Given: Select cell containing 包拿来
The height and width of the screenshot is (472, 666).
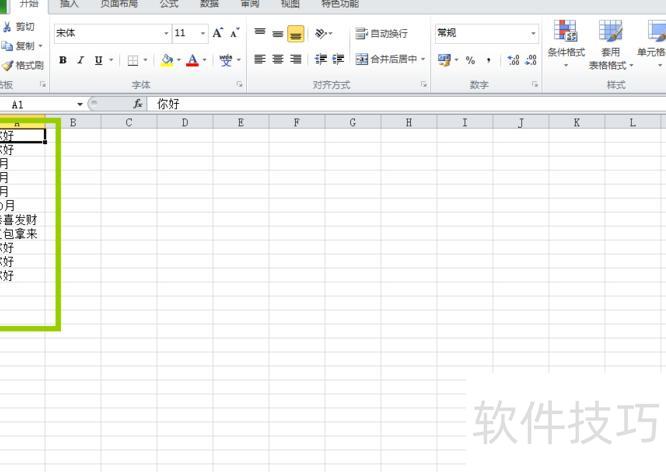Looking at the screenshot, I should tap(22, 234).
